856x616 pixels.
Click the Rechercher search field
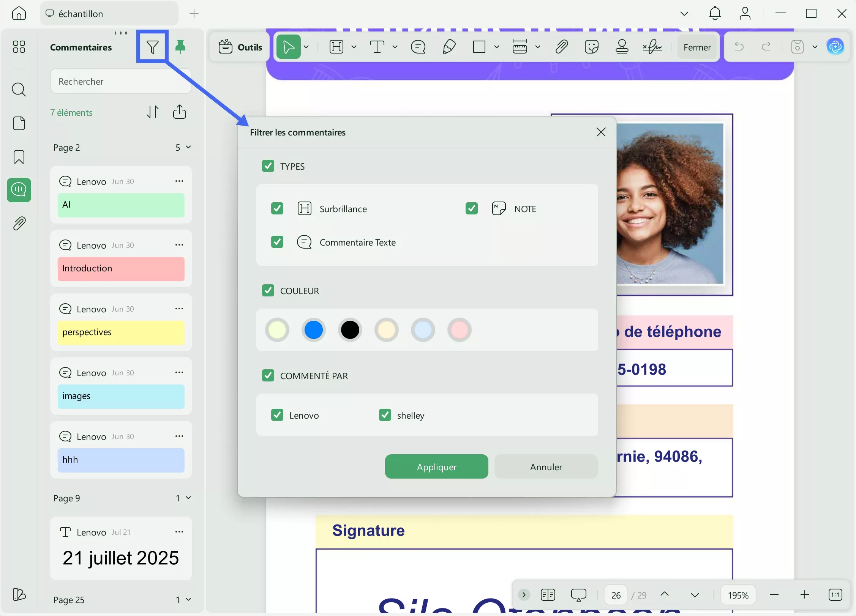tap(121, 81)
